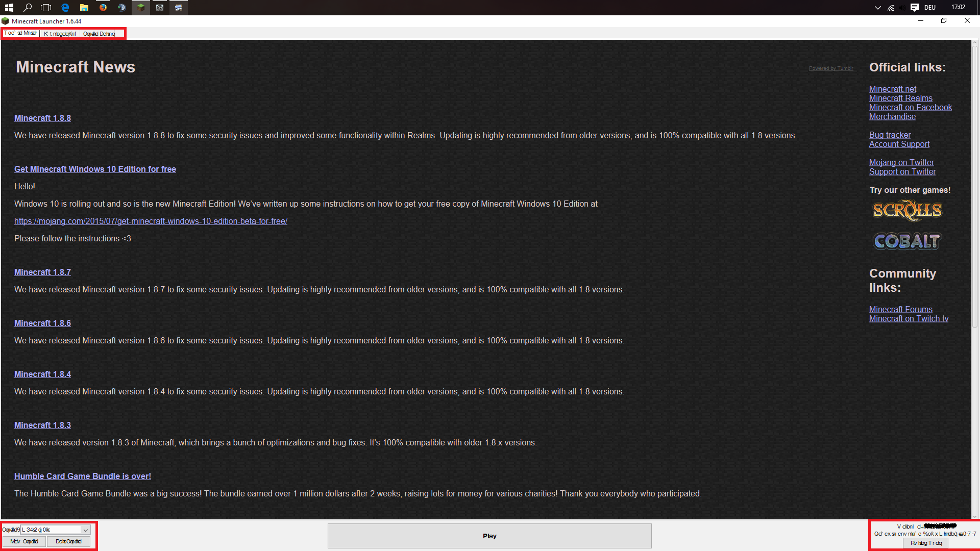Open the Action Center notifications icon

[915, 8]
